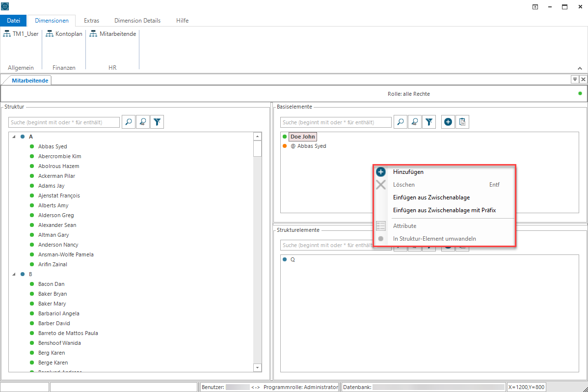
Task: Open the Datei menu
Action: 14,21
